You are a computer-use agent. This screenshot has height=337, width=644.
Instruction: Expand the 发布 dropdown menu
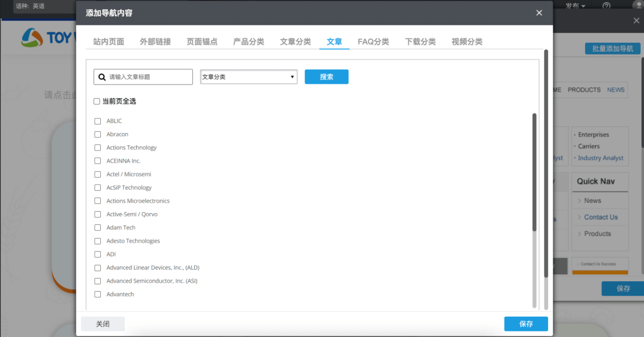pyautogui.click(x=575, y=6)
